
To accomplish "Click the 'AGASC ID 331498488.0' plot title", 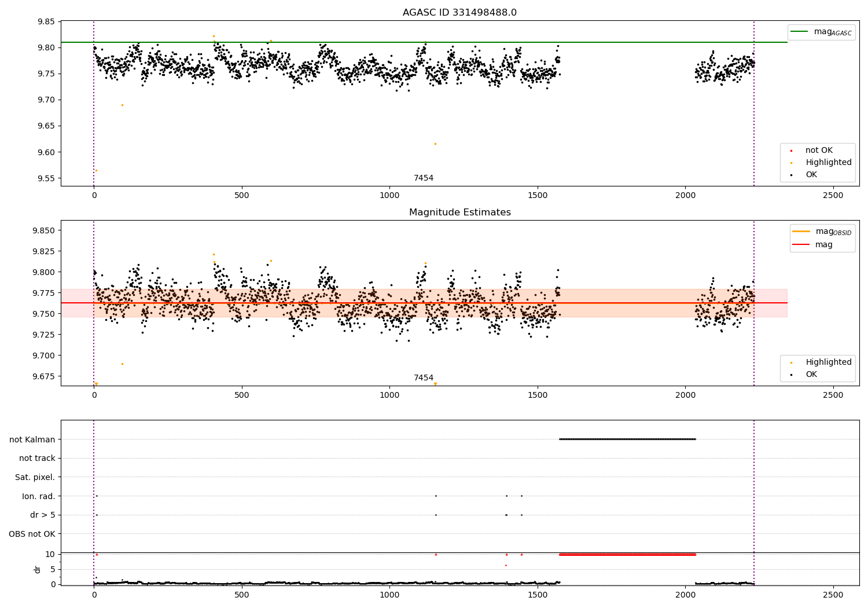I will pos(459,13).
